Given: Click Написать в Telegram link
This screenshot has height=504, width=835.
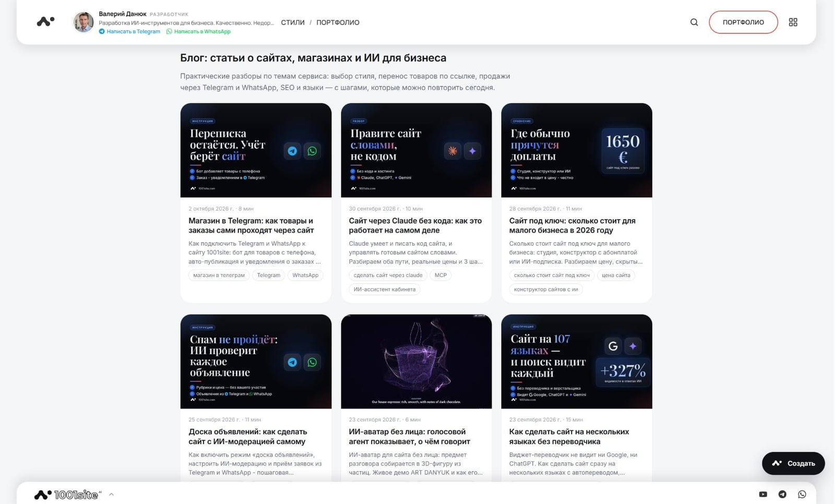Looking at the screenshot, I should coord(129,31).
